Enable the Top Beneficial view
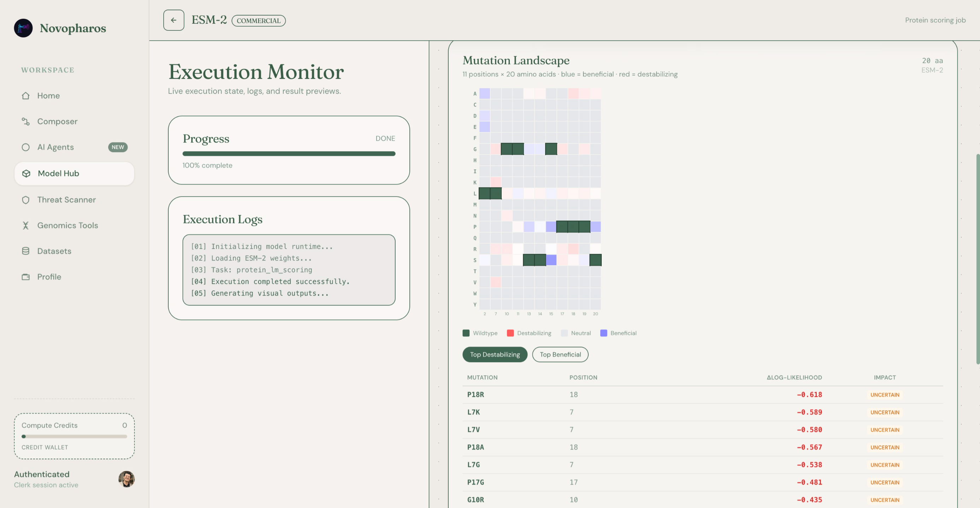This screenshot has height=508, width=980. pyautogui.click(x=560, y=354)
